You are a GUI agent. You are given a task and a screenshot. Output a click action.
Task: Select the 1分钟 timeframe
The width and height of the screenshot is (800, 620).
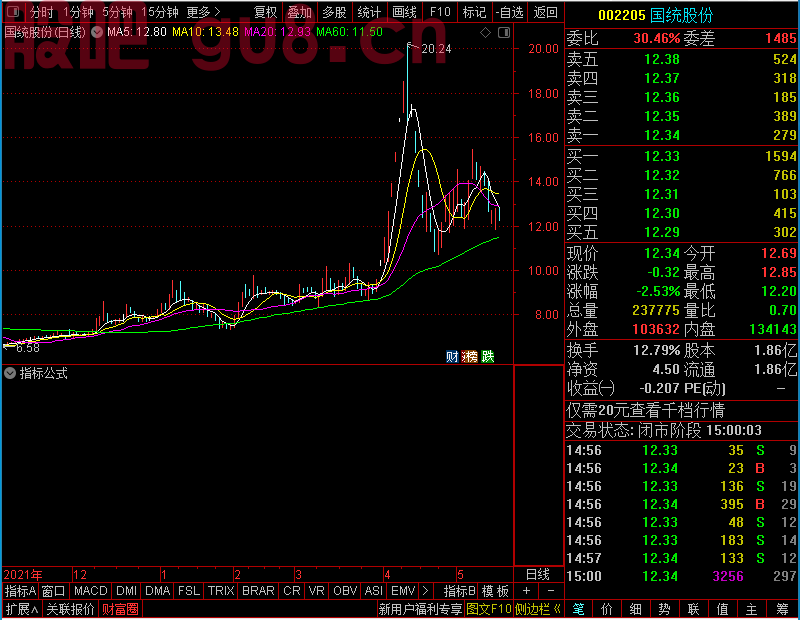point(78,12)
